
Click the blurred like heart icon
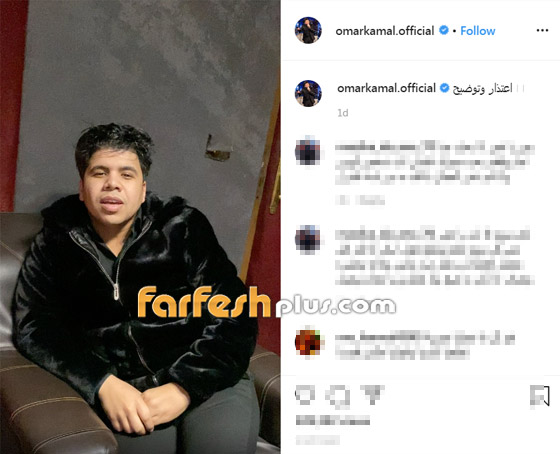[305, 395]
